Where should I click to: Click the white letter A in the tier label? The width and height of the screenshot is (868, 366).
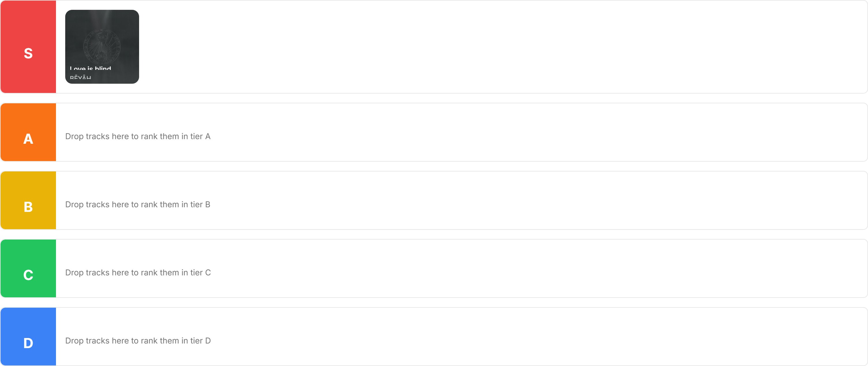[28, 139]
